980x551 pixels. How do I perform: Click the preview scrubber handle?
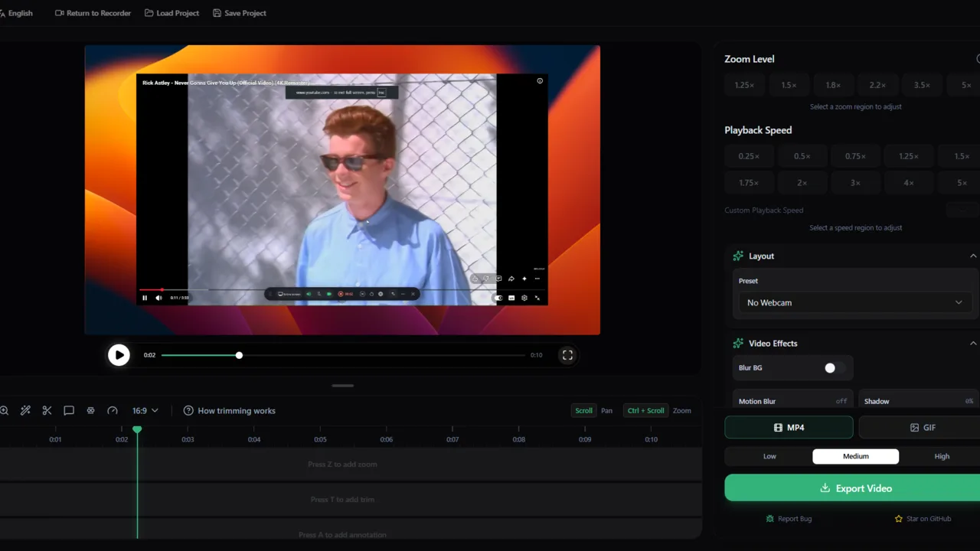pyautogui.click(x=239, y=355)
